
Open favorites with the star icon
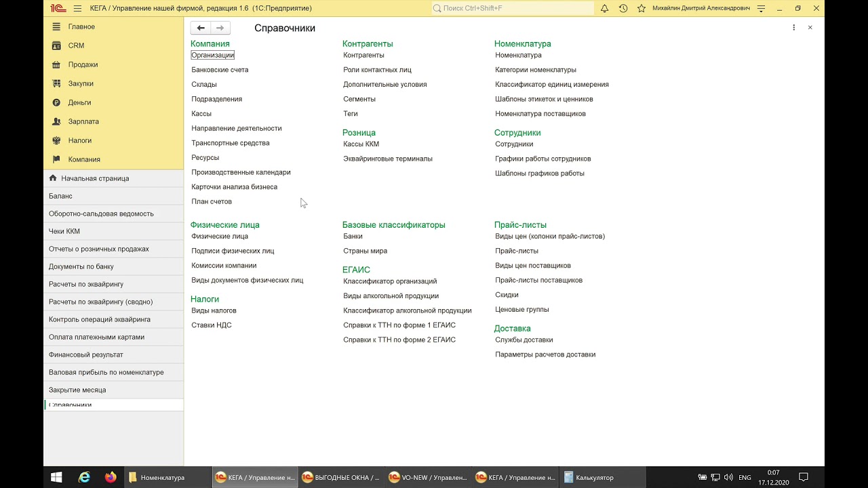642,8
